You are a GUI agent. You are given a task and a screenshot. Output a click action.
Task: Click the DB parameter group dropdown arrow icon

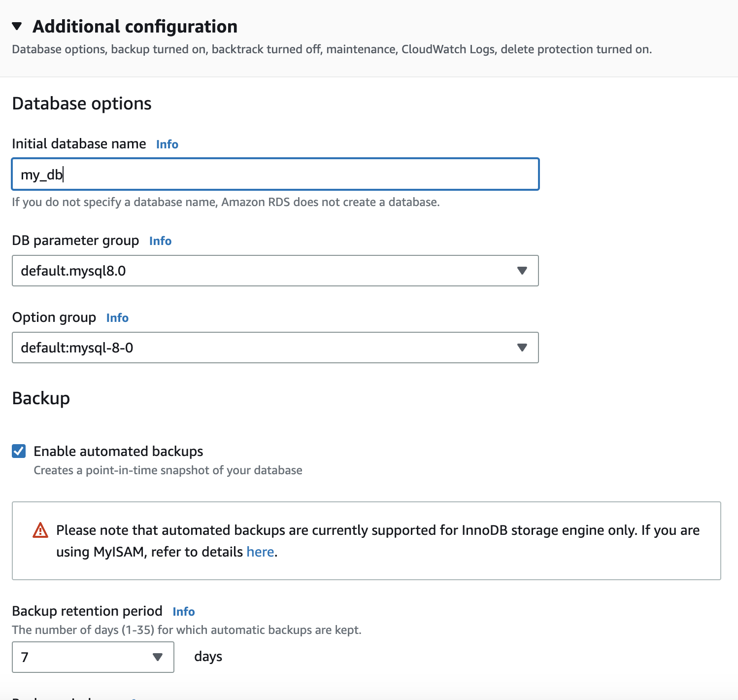pos(522,271)
